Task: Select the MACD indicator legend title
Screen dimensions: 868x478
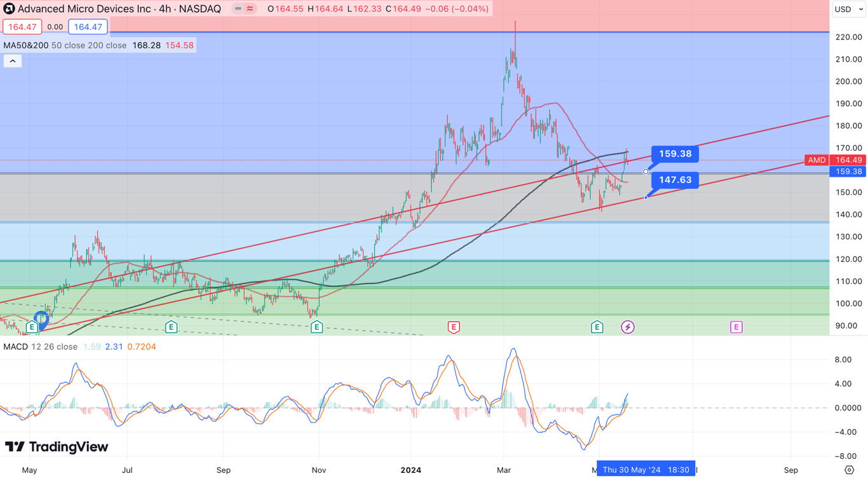Action: point(16,347)
